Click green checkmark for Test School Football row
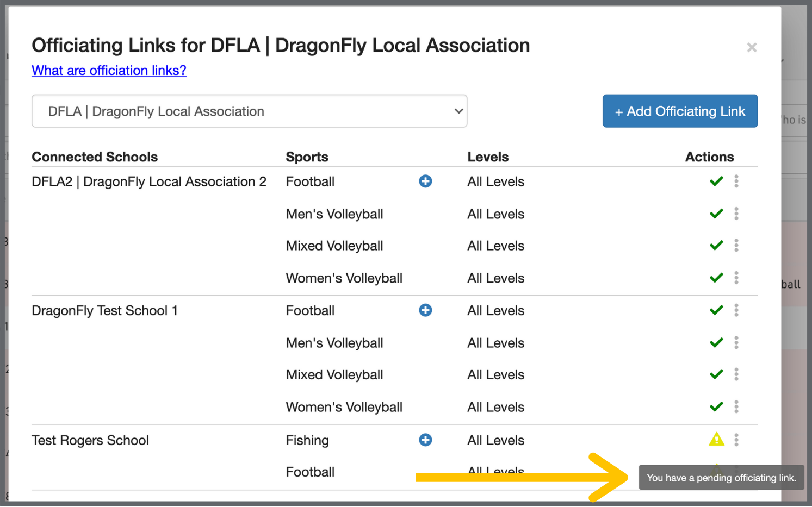 [x=716, y=310]
